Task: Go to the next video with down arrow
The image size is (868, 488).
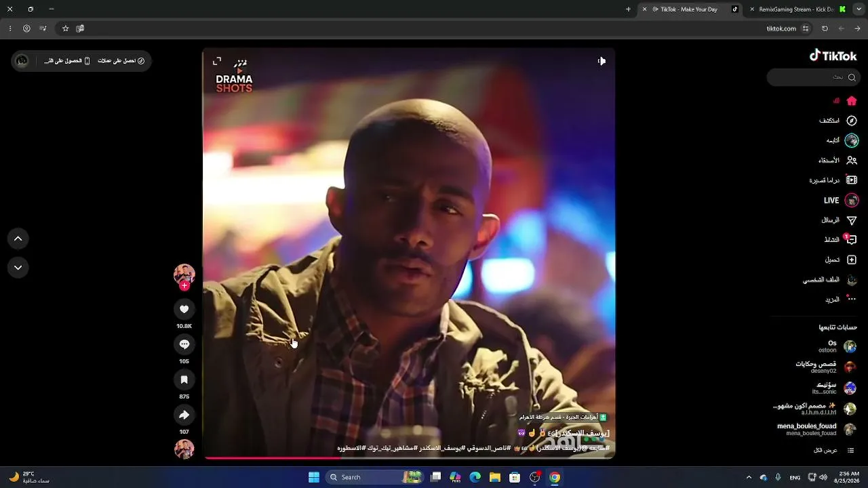Action: 18,268
